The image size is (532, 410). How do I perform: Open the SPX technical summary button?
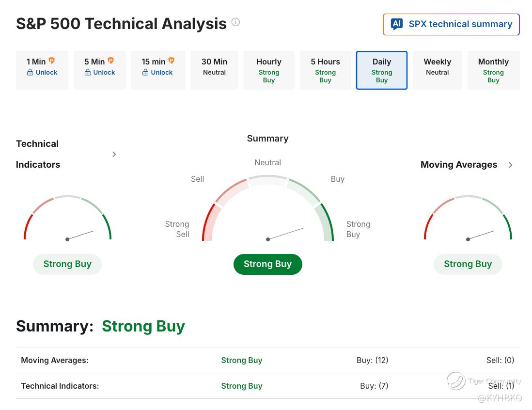pyautogui.click(x=451, y=24)
